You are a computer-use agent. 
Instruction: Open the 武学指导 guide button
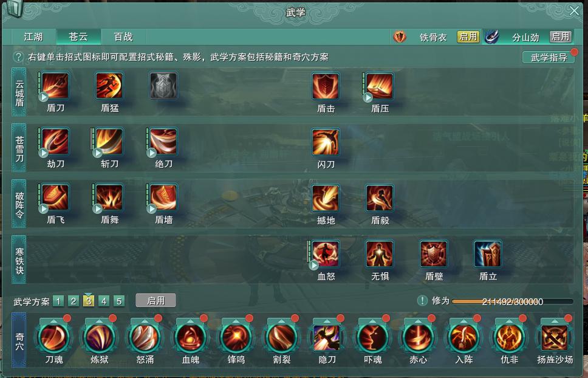[549, 57]
